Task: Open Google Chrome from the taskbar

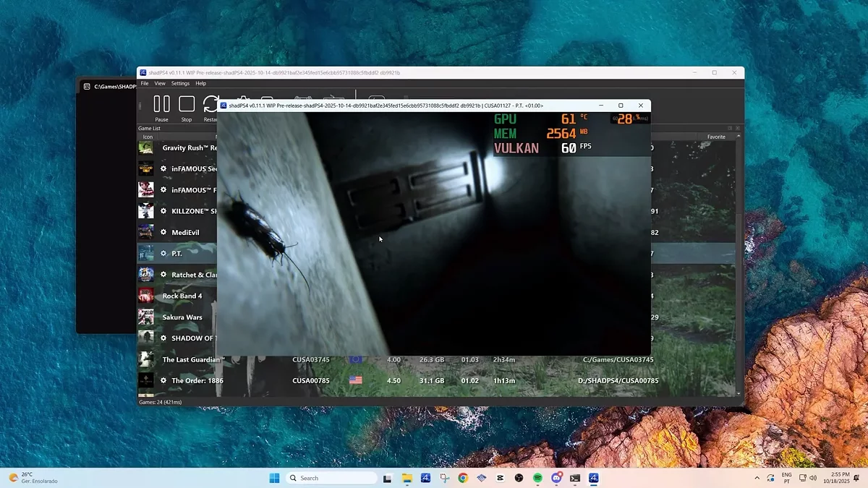Action: coord(463,478)
